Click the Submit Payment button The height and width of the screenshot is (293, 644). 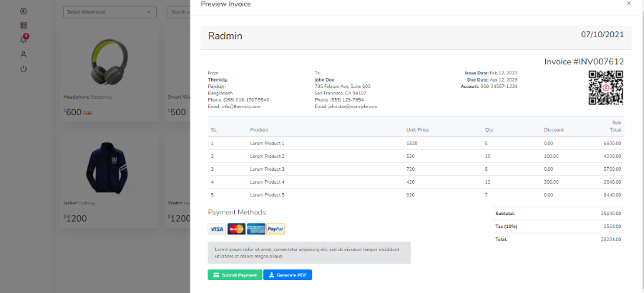pos(235,275)
